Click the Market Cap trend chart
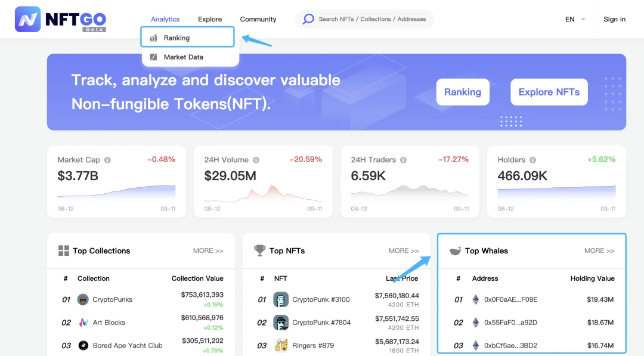 (116, 192)
